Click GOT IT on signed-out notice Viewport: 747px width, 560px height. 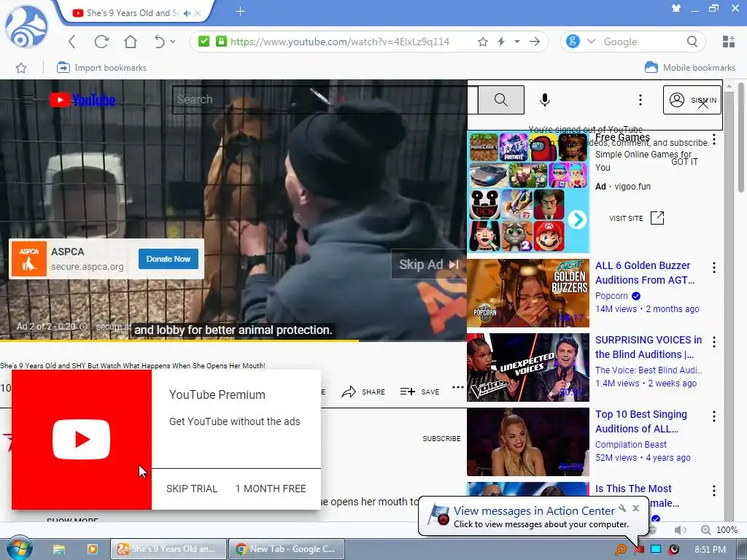pyautogui.click(x=684, y=161)
